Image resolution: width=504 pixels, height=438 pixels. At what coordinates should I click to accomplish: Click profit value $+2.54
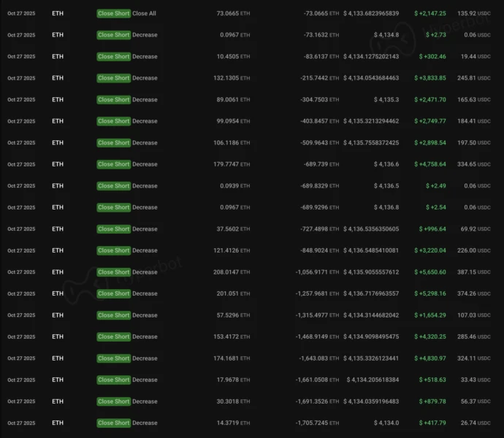(436, 207)
